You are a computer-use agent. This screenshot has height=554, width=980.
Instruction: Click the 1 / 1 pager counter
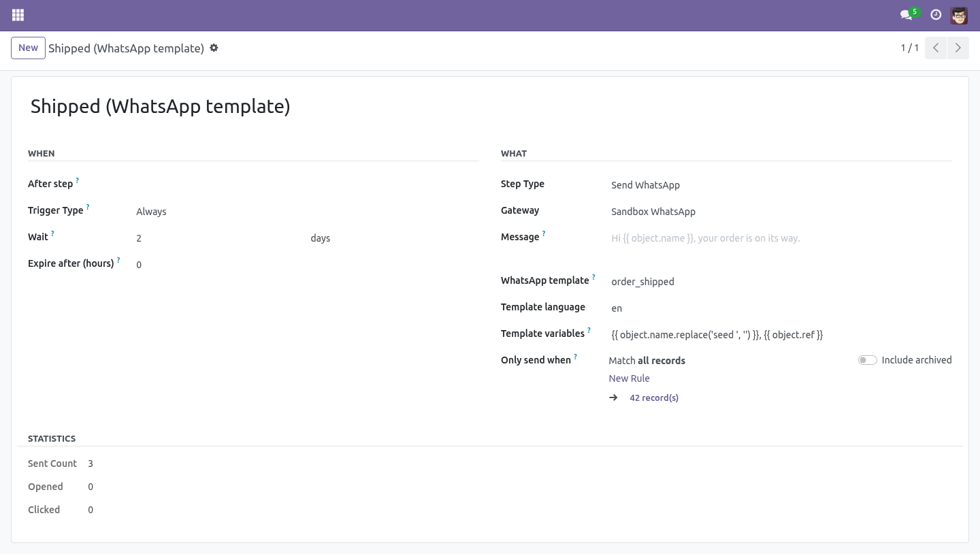[x=910, y=48]
